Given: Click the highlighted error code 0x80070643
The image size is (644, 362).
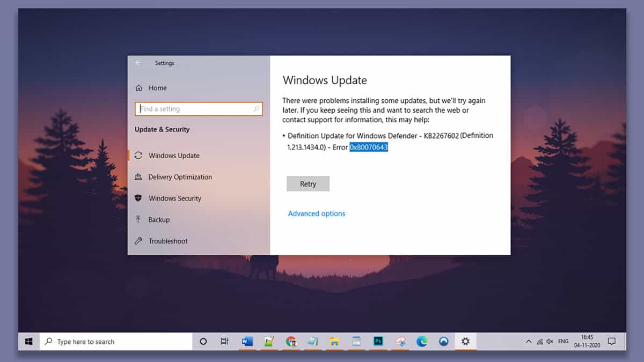Looking at the screenshot, I should [x=369, y=147].
